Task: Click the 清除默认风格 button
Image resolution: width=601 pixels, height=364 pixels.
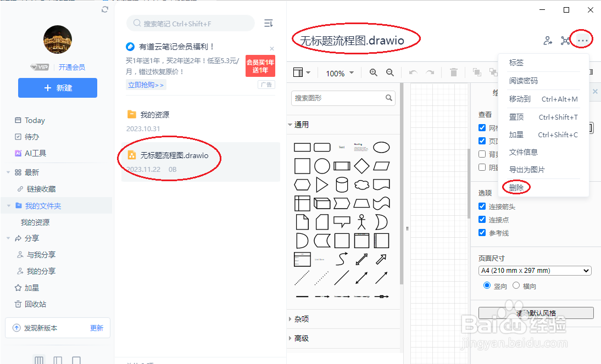Action: click(536, 313)
